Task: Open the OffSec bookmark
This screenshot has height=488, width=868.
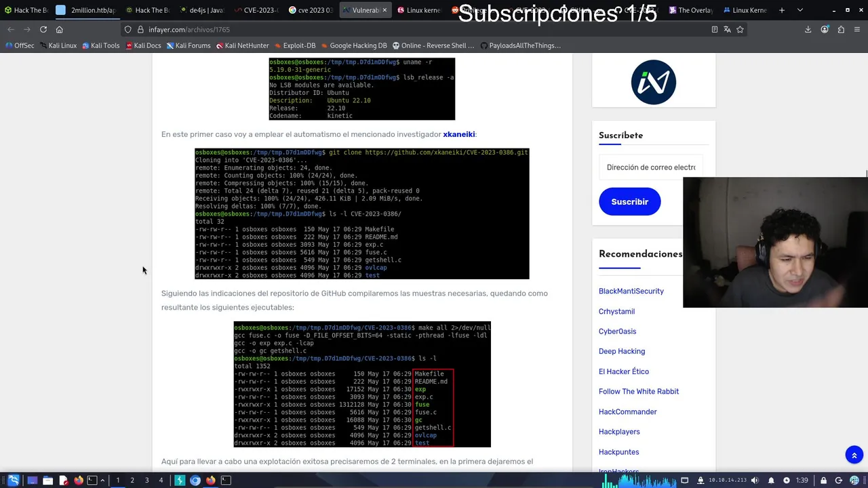Action: pyautogui.click(x=19, y=45)
